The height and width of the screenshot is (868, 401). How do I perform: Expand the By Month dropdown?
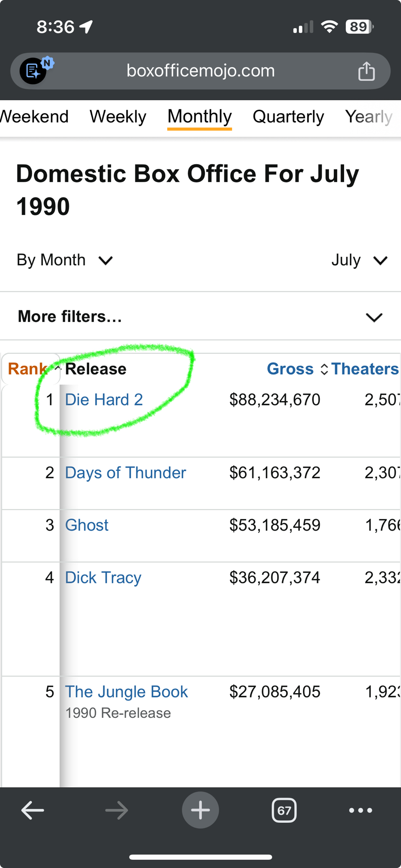(x=65, y=260)
